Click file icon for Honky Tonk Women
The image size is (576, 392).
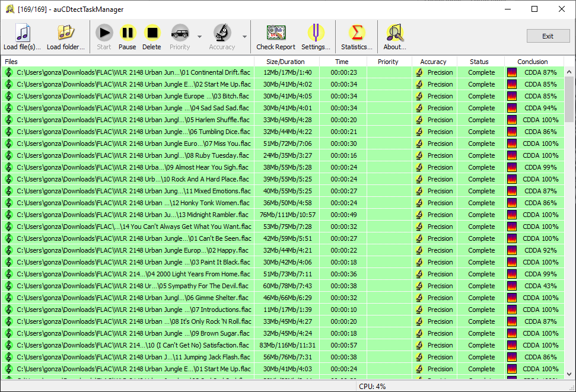pyautogui.click(x=9, y=203)
